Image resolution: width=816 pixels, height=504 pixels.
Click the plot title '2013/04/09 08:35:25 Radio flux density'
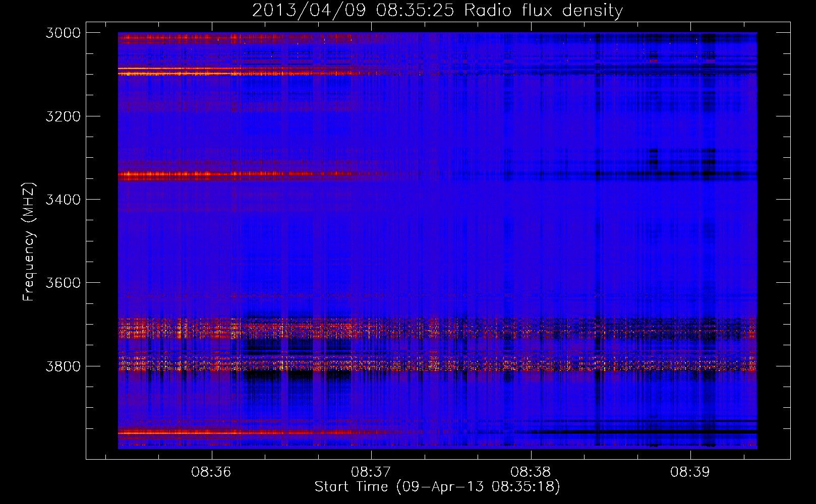[437, 11]
